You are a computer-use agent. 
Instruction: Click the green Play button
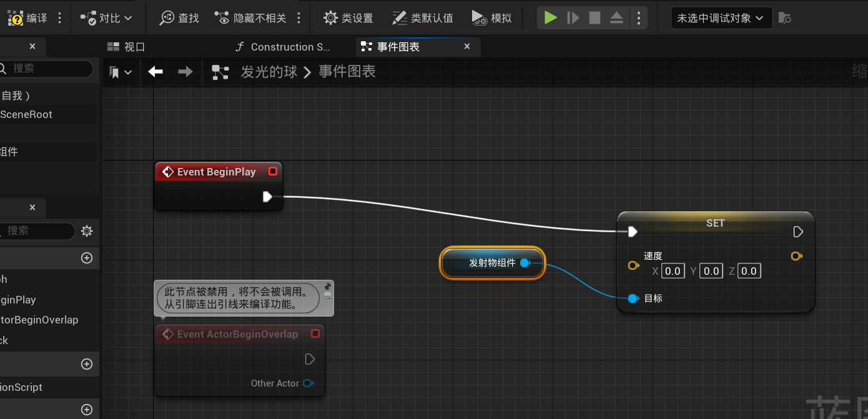click(x=550, y=17)
